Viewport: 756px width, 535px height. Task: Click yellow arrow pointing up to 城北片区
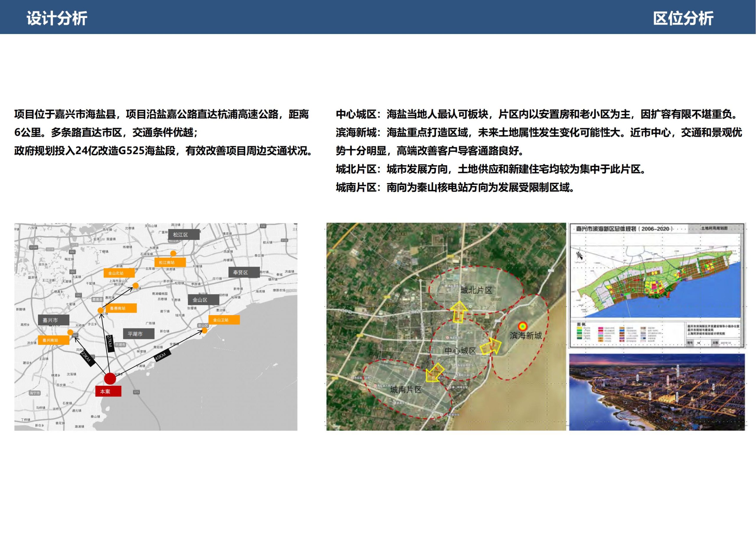(x=459, y=312)
